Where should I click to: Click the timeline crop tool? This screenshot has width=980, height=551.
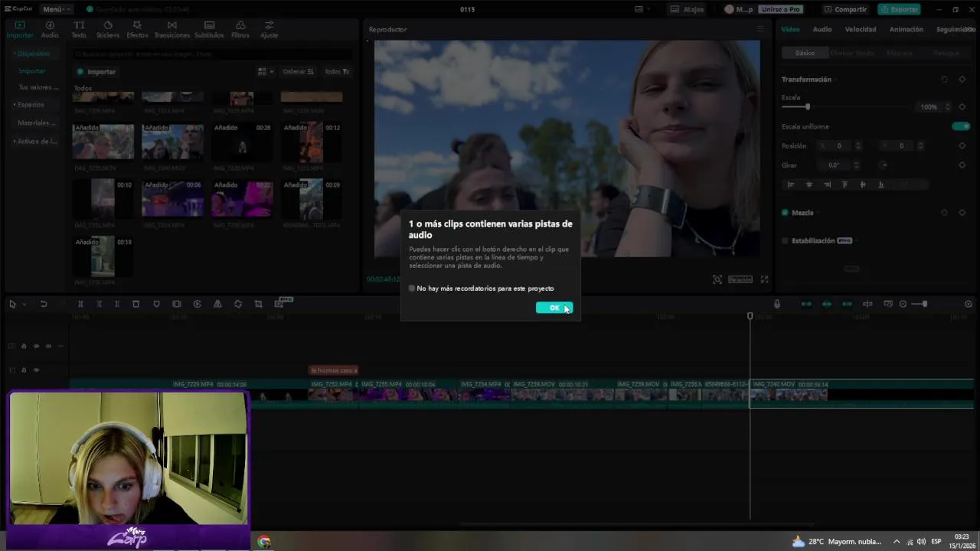coord(258,305)
